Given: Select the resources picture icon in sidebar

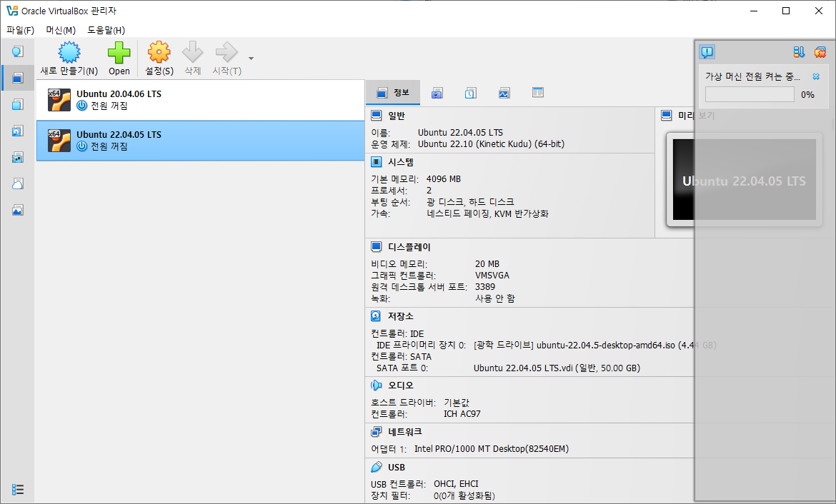Looking at the screenshot, I should 18,211.
